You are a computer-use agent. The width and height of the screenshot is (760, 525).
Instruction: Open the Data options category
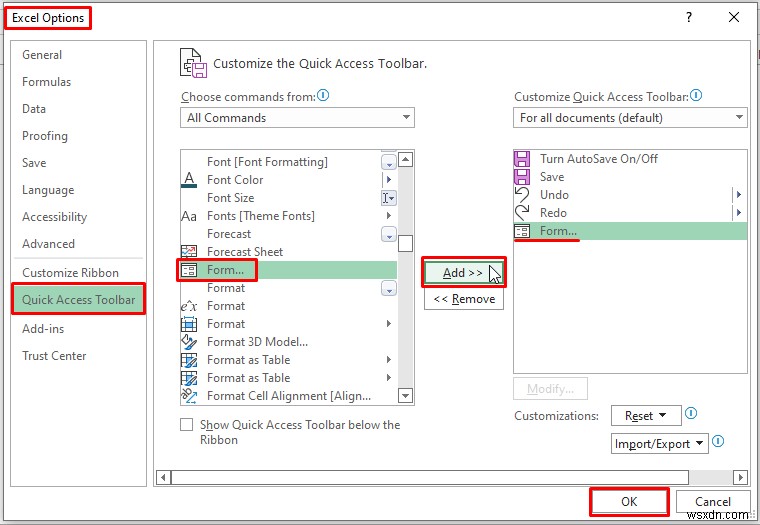point(34,109)
